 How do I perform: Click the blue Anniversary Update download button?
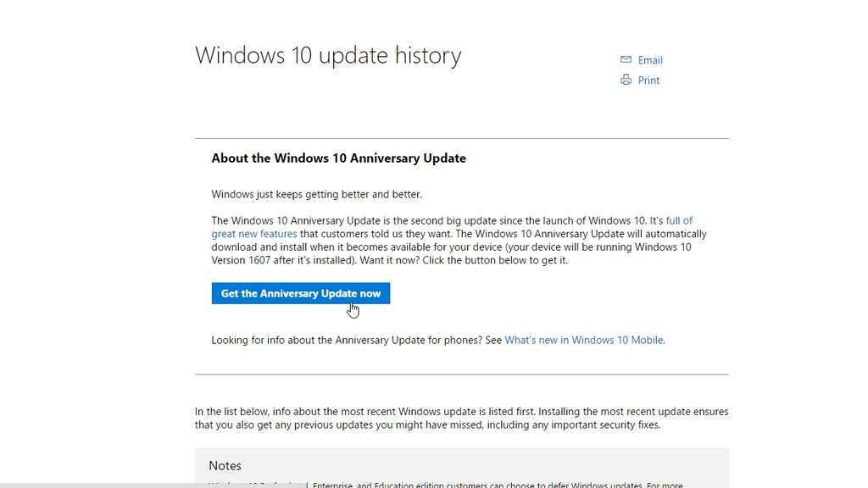click(x=300, y=293)
